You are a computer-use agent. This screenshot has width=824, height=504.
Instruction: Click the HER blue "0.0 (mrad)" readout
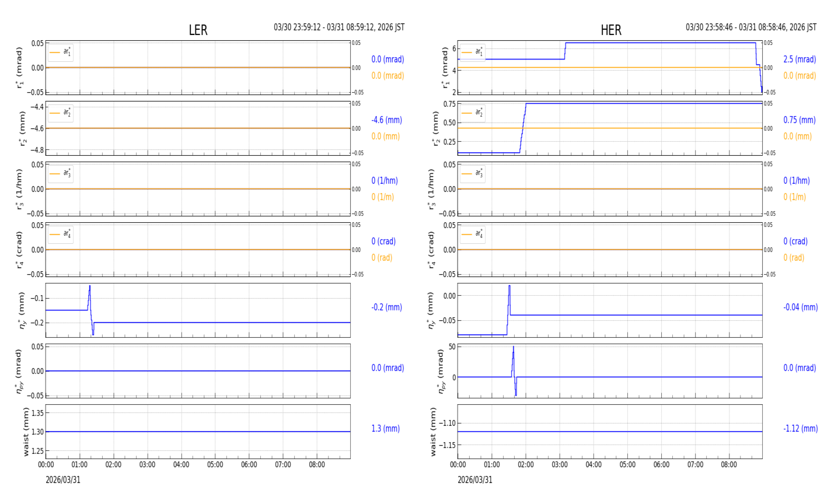[x=799, y=368]
